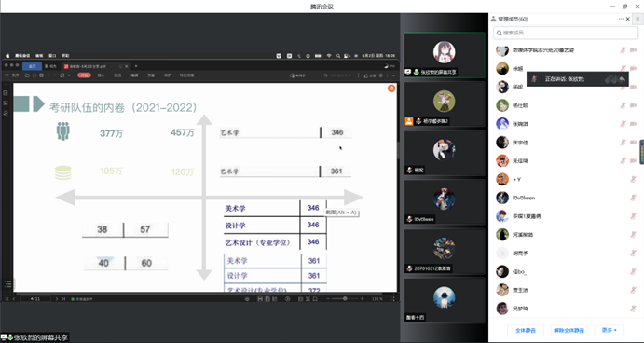This screenshot has width=644, height=343.
Task: Select member 佳bo_ in the list
Action: click(x=567, y=271)
